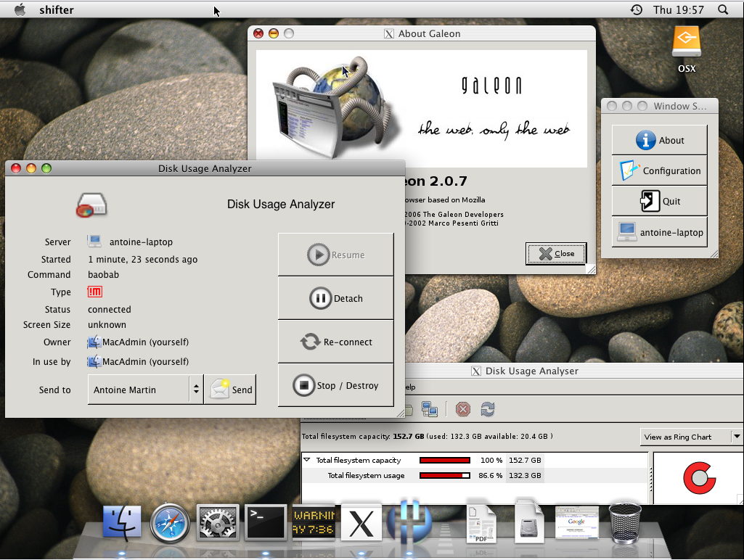The height and width of the screenshot is (560, 744).
Task: Click the red ring chart graphic
Action: (699, 478)
